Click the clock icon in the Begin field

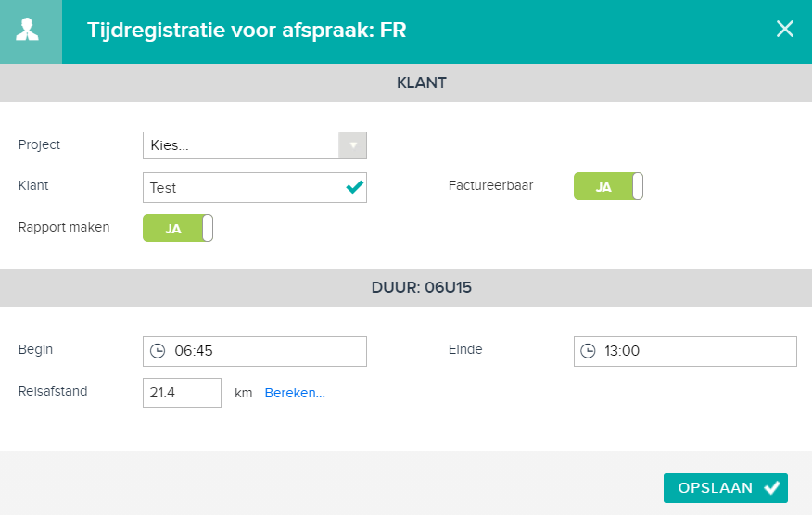point(158,351)
